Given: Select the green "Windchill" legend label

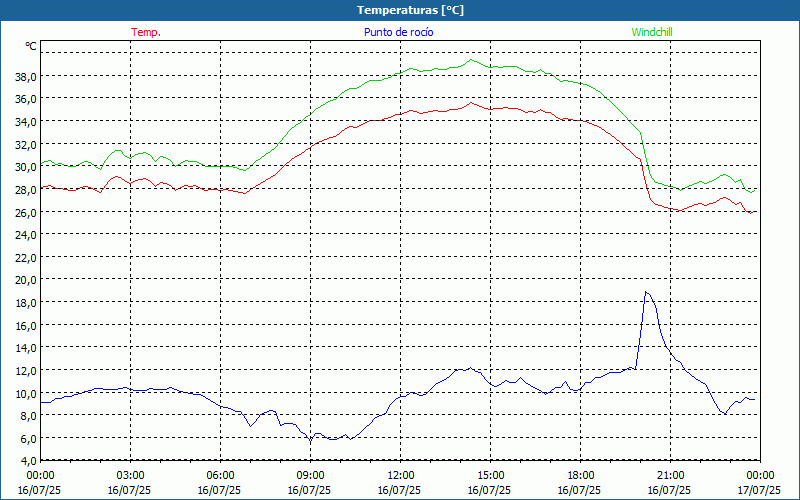Looking at the screenshot, I should tap(652, 32).
